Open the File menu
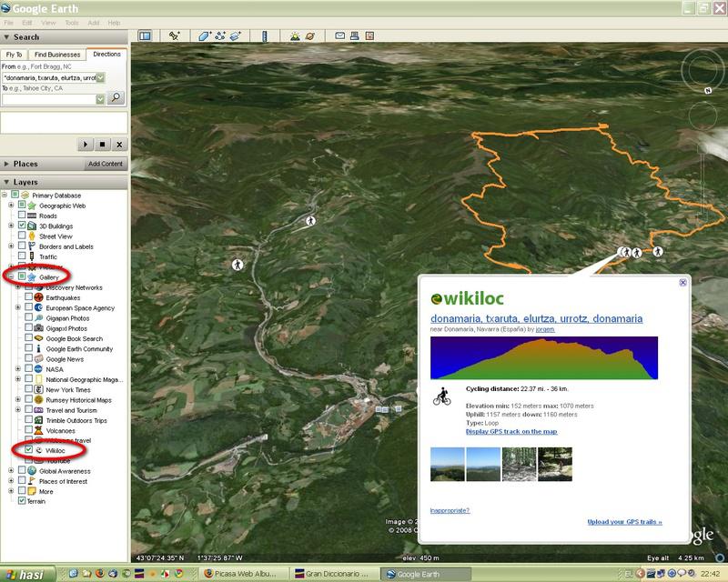This screenshot has width=728, height=582. (8, 23)
